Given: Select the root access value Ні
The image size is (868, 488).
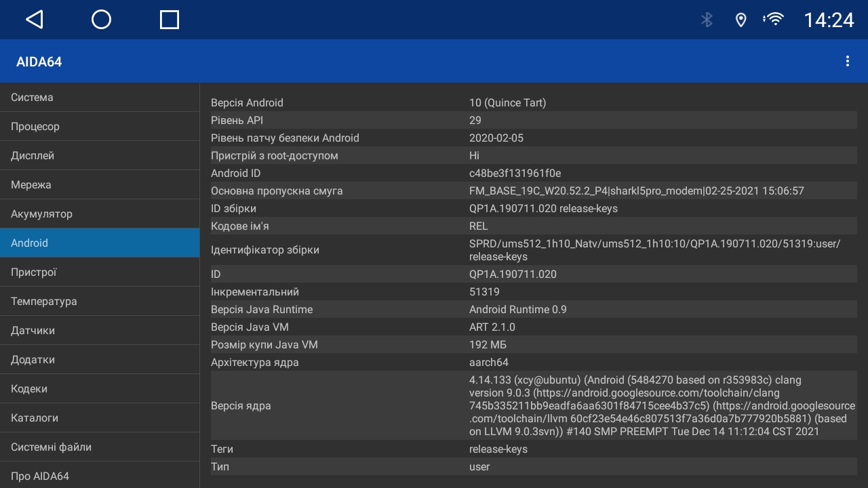Looking at the screenshot, I should point(474,156).
